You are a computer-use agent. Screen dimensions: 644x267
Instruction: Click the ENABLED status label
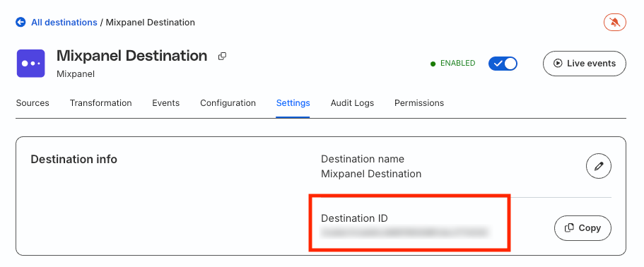point(457,64)
